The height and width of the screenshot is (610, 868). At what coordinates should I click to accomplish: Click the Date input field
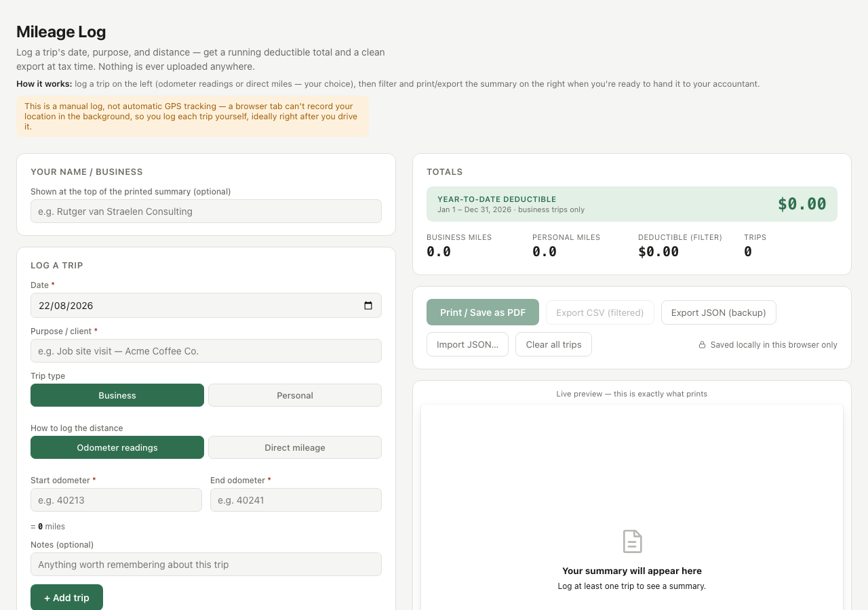(206, 306)
